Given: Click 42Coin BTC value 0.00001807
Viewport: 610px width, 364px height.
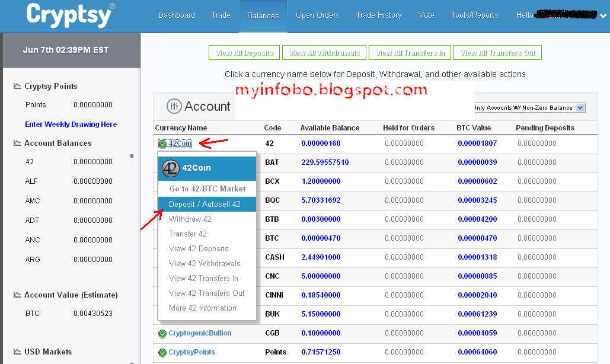Looking at the screenshot, I should pos(477,143).
